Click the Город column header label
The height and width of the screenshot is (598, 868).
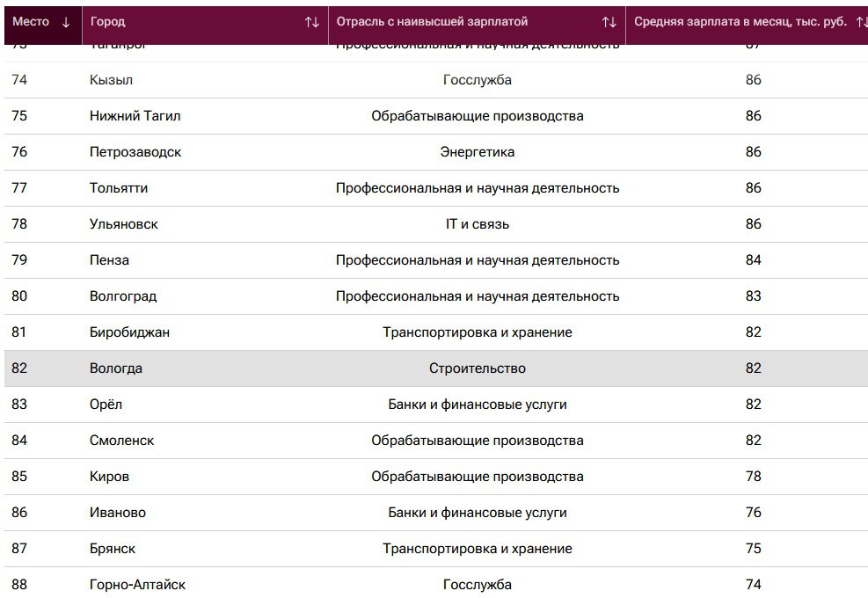[107, 22]
